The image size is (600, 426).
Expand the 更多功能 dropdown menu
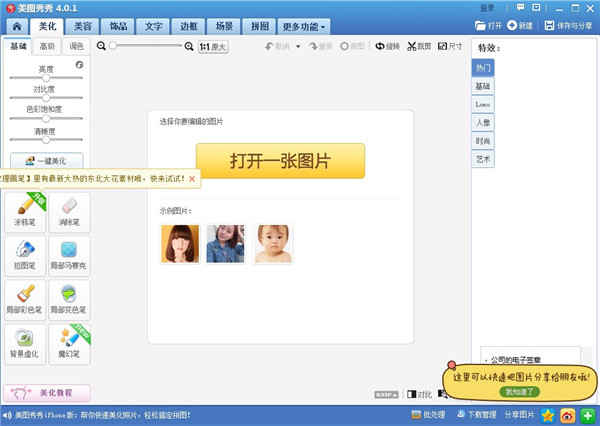tap(303, 27)
